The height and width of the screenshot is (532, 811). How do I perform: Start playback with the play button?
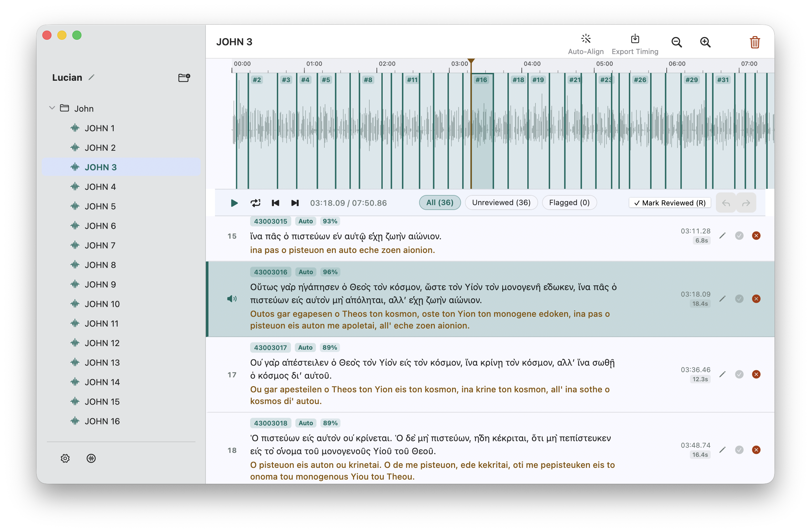point(234,203)
